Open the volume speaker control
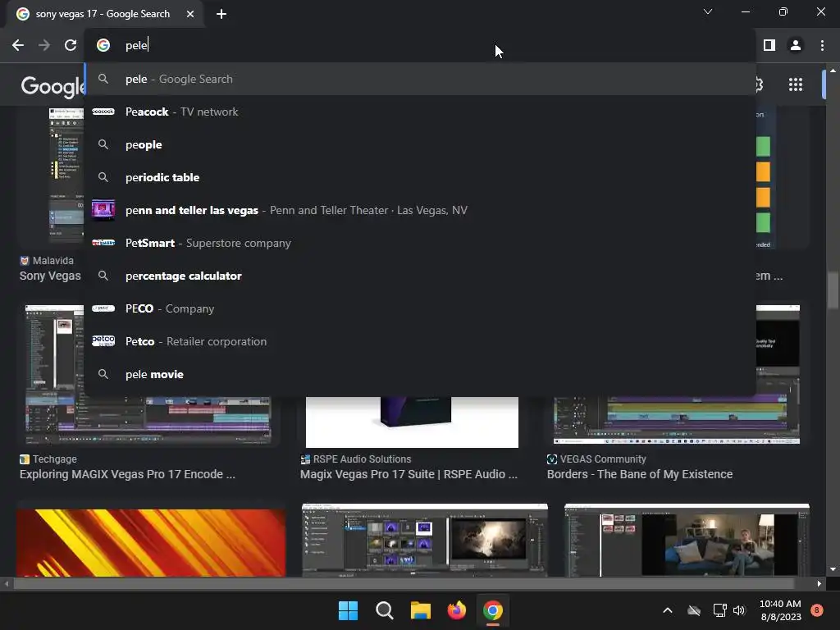The width and height of the screenshot is (840, 630). pyautogui.click(x=739, y=610)
